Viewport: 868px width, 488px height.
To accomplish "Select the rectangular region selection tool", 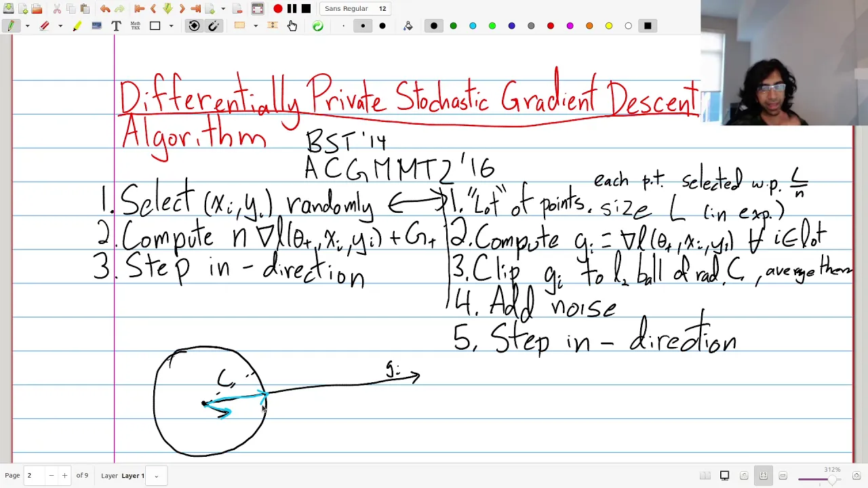I will click(239, 26).
